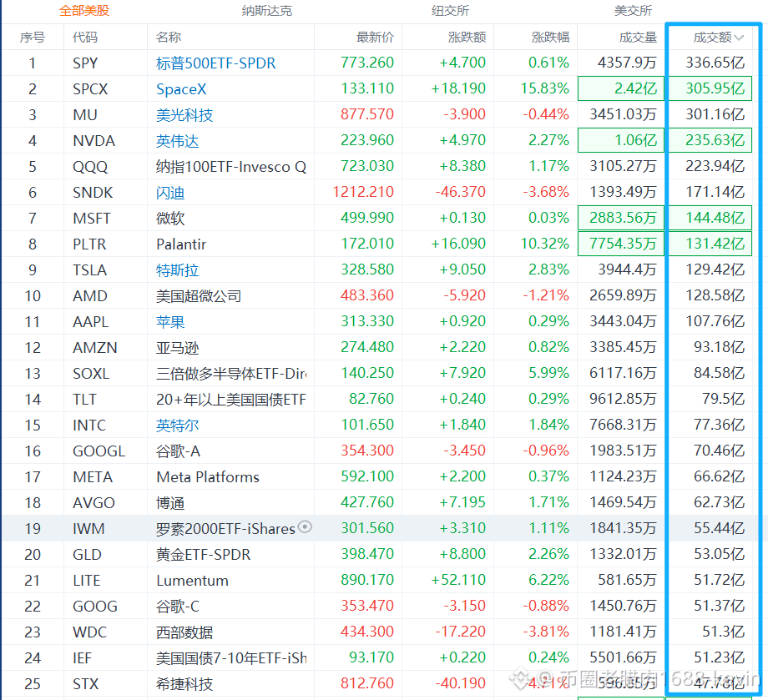
Task: Select the MSFT ticker code
Action: coord(92,219)
